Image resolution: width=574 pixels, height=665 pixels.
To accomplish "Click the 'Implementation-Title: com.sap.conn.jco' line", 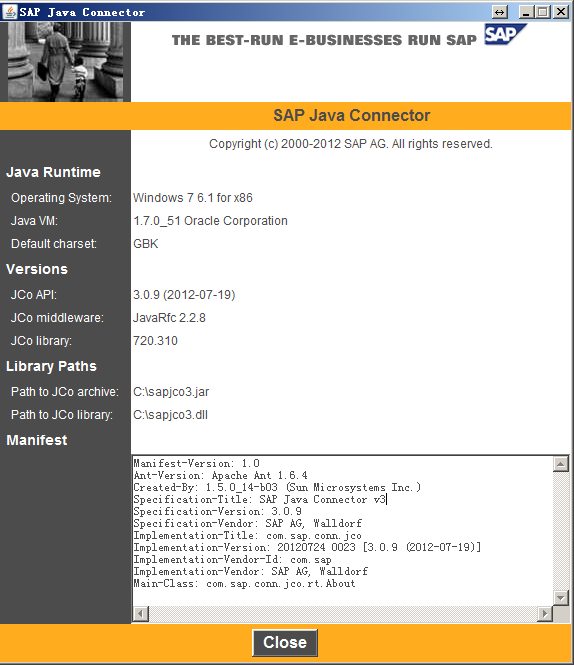I will click(247, 535).
